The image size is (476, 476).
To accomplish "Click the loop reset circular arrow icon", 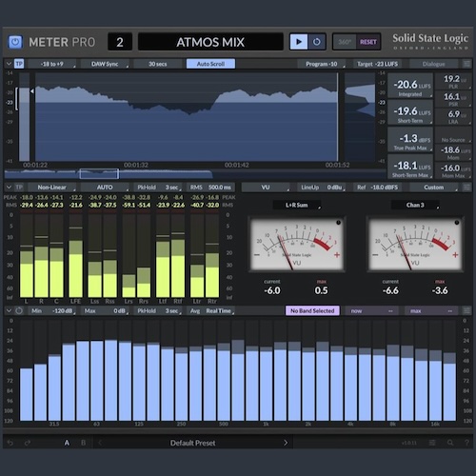I will 317,42.
